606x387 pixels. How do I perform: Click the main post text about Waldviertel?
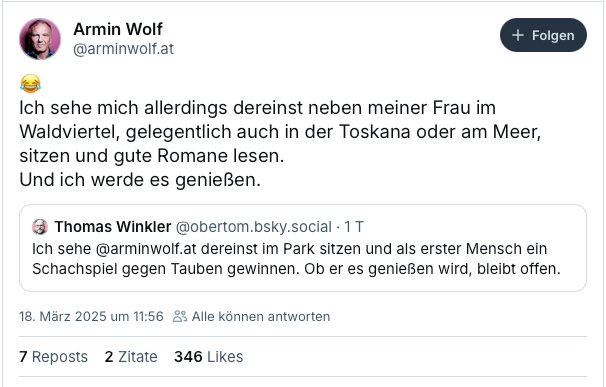coord(280,144)
